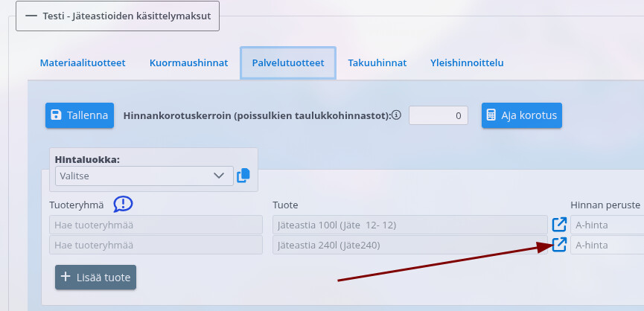Click the Lisää tuote button

[x=95, y=277]
